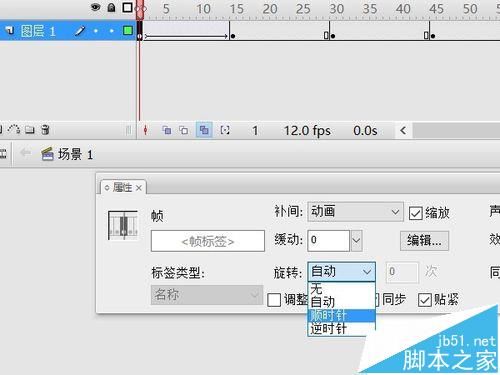Collapse the 旋转 dropdown showing 自动
Image resolution: width=500 pixels, height=375 pixels.
click(341, 272)
